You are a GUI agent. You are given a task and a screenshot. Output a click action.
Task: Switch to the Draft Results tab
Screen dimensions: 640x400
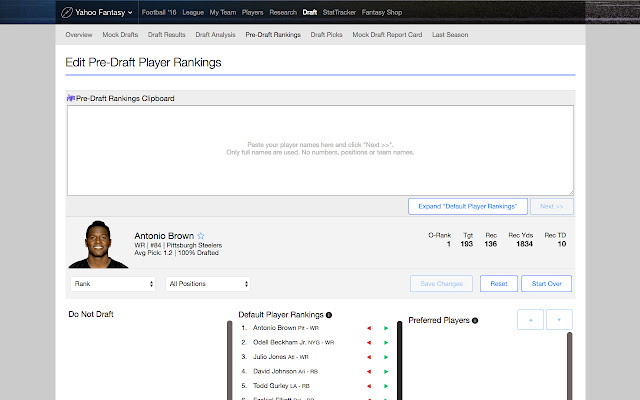(167, 35)
